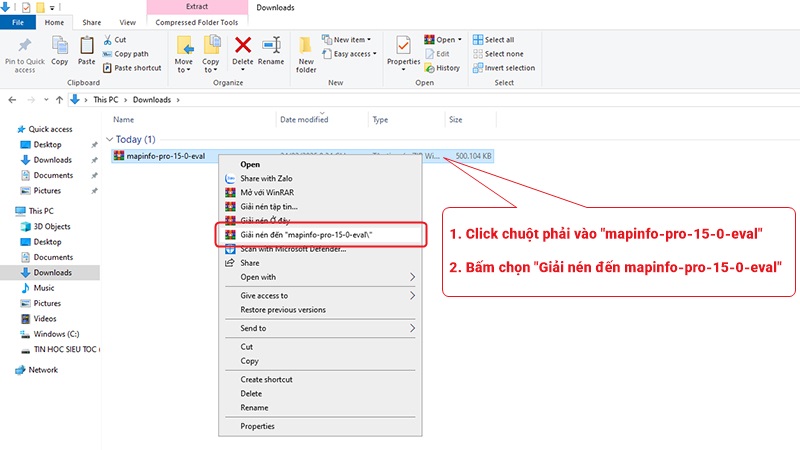
Task: Expand the Send to submenu
Action: click(x=320, y=328)
